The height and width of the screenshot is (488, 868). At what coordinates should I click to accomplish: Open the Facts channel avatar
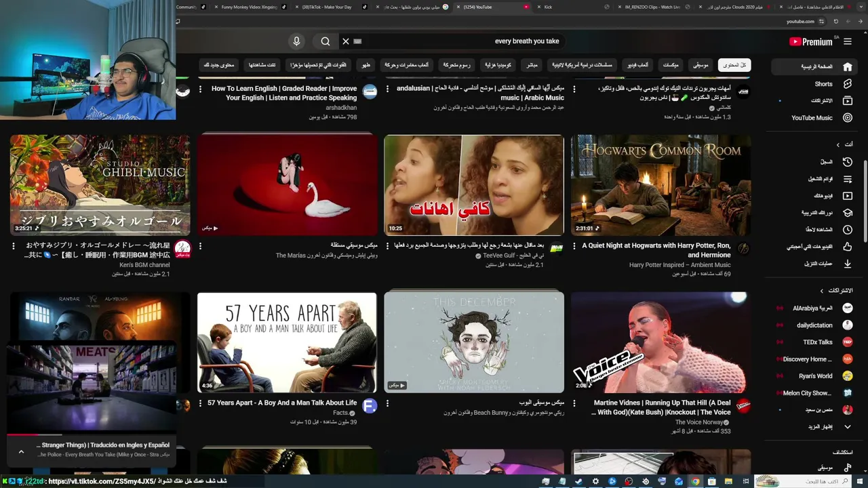(x=370, y=406)
